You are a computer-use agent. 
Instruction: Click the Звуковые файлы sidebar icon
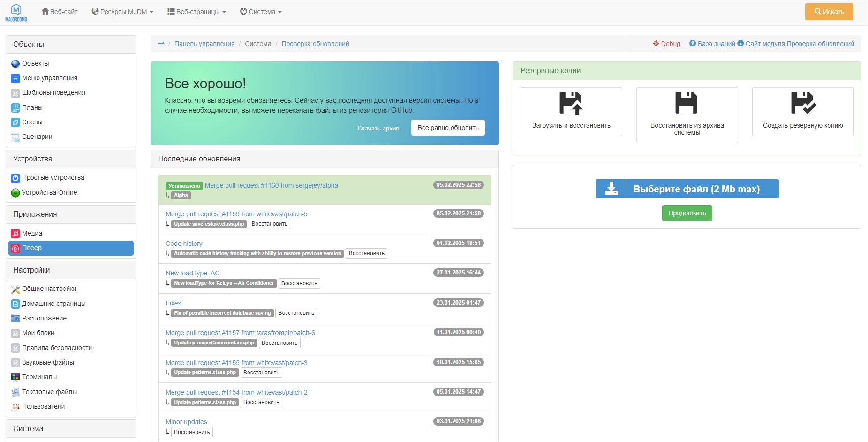click(x=15, y=363)
